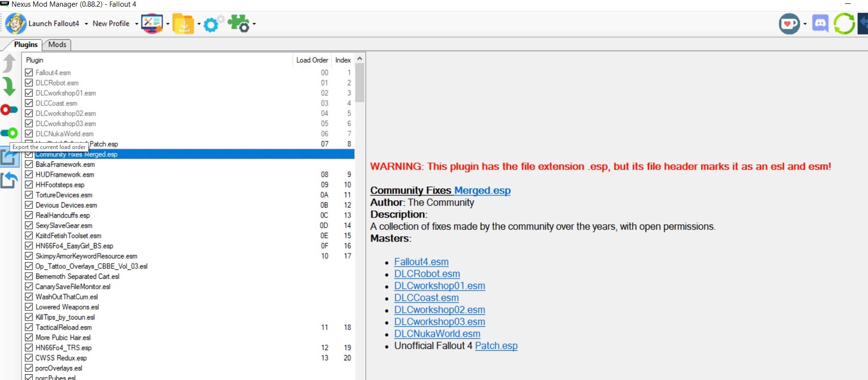The height and width of the screenshot is (380, 868).
Task: Click the heart donate icon
Action: click(789, 23)
